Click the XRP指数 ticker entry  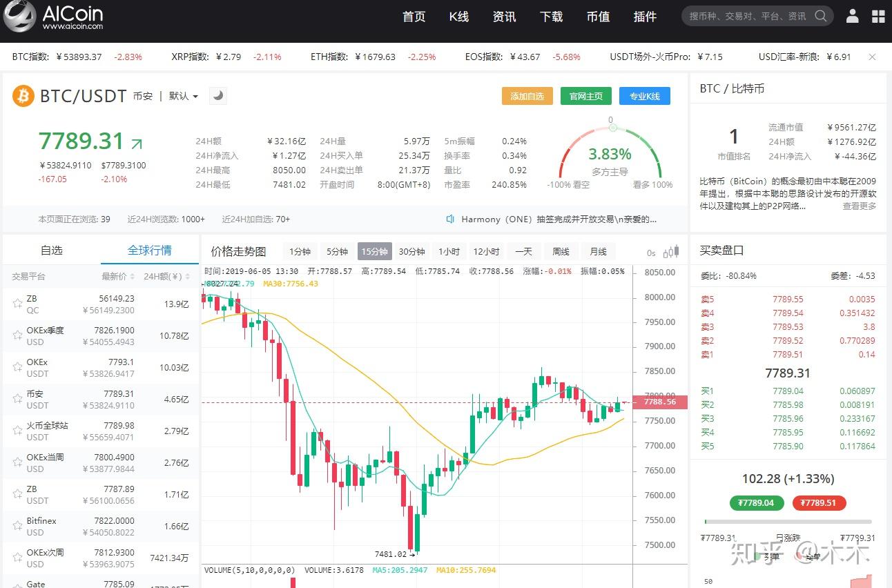coord(226,57)
